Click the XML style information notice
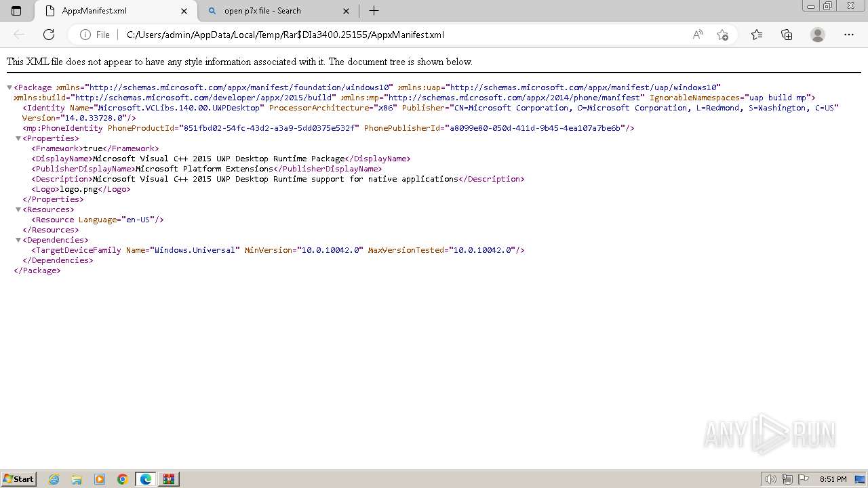This screenshot has width=868, height=488. click(x=239, y=62)
